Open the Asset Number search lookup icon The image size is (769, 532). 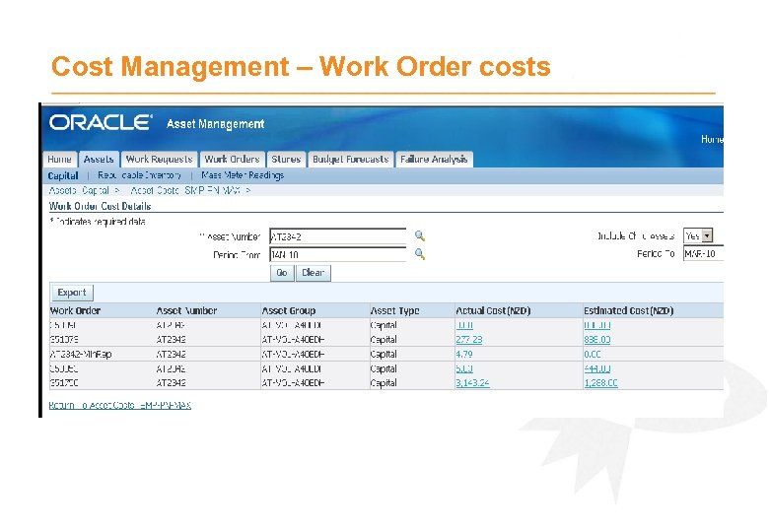[x=420, y=235]
